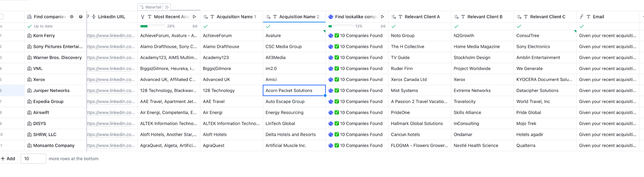This screenshot has height=177, width=644.
Task: Open Monsanto Company's LinkedIn URL link
Action: coord(111,146)
